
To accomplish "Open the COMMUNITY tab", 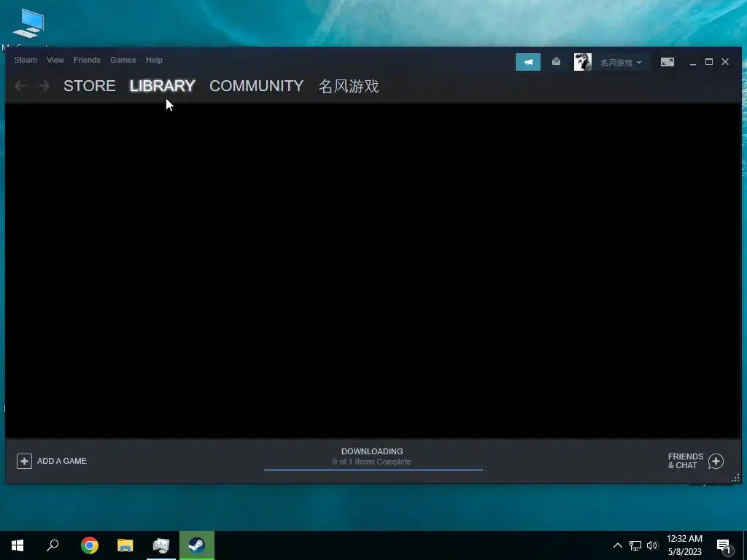I will tap(256, 86).
